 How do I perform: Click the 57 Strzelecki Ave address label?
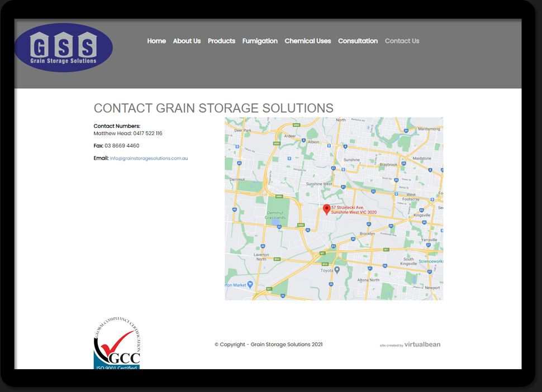(354, 210)
